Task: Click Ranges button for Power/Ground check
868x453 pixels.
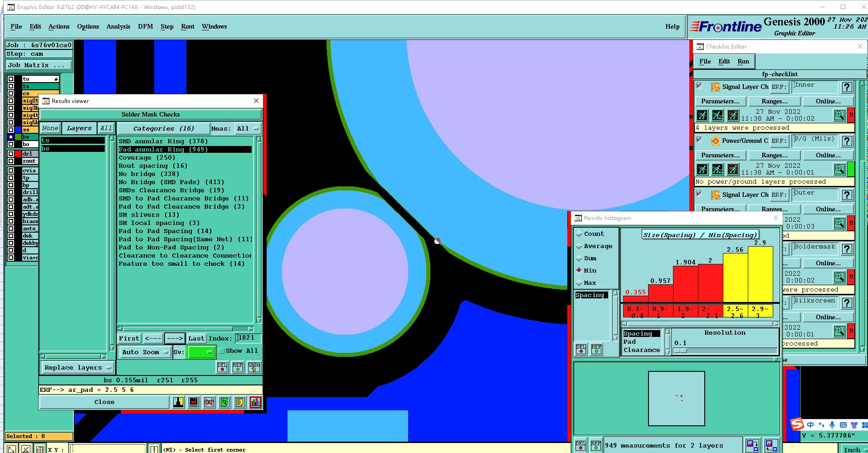Action: pyautogui.click(x=775, y=156)
